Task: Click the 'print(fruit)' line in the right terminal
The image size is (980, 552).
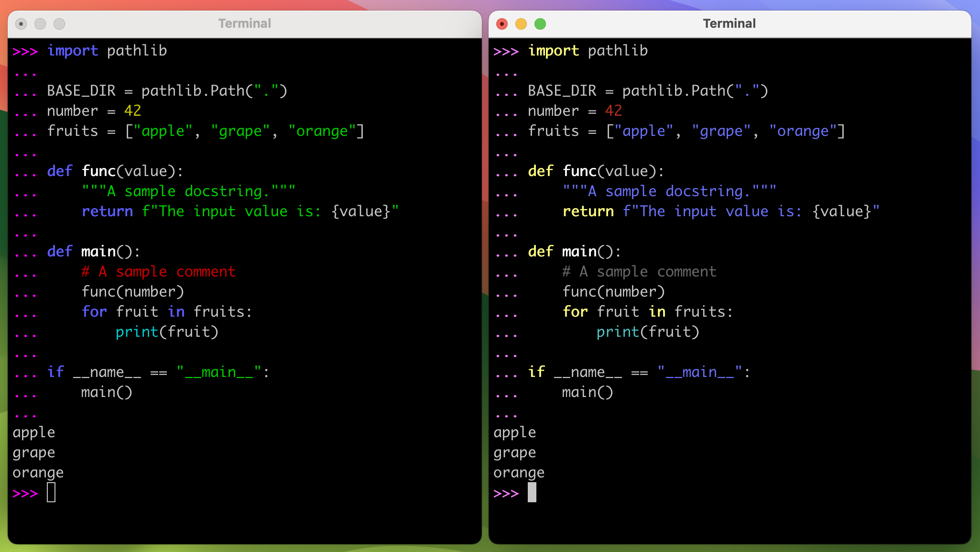Action: tap(648, 331)
